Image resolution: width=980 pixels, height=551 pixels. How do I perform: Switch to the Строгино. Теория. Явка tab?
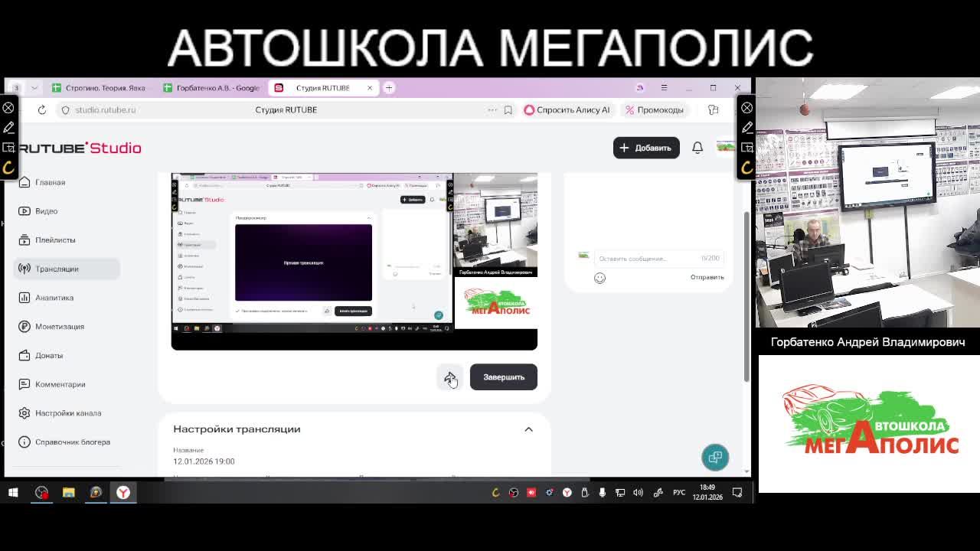click(x=99, y=88)
